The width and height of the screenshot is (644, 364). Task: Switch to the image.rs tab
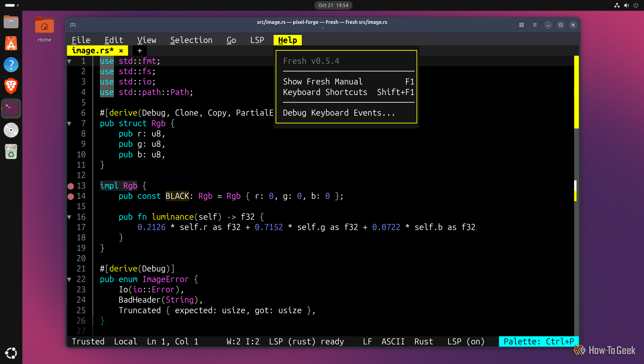[93, 51]
